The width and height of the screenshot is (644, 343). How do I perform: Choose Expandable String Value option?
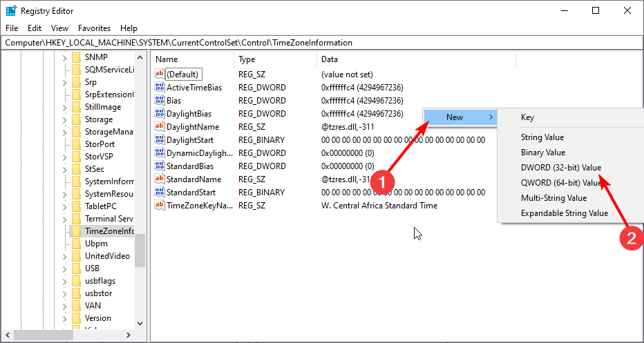565,213
